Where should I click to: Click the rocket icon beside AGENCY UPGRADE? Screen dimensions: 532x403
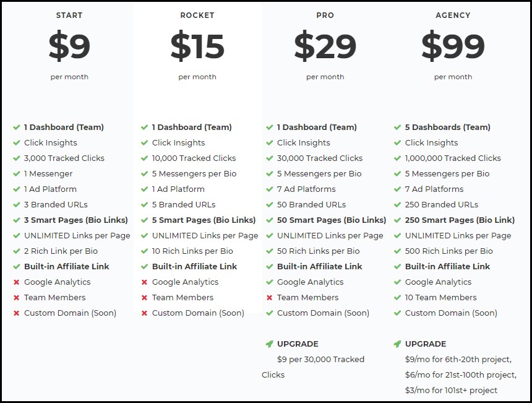point(397,344)
